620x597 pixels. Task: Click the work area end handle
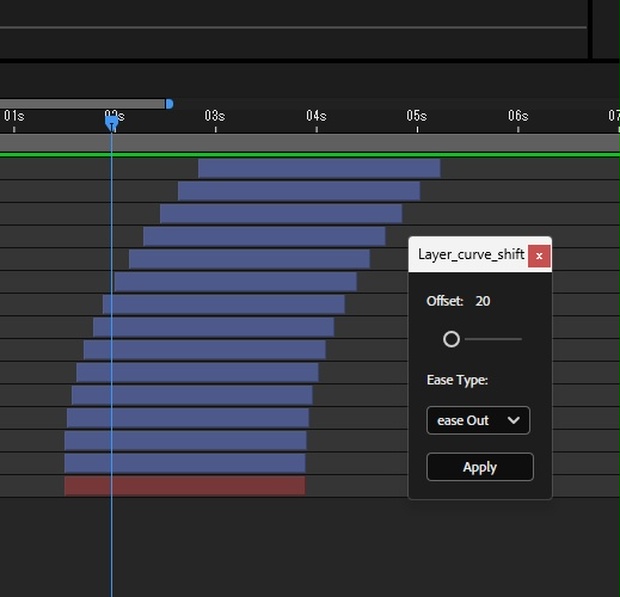169,104
